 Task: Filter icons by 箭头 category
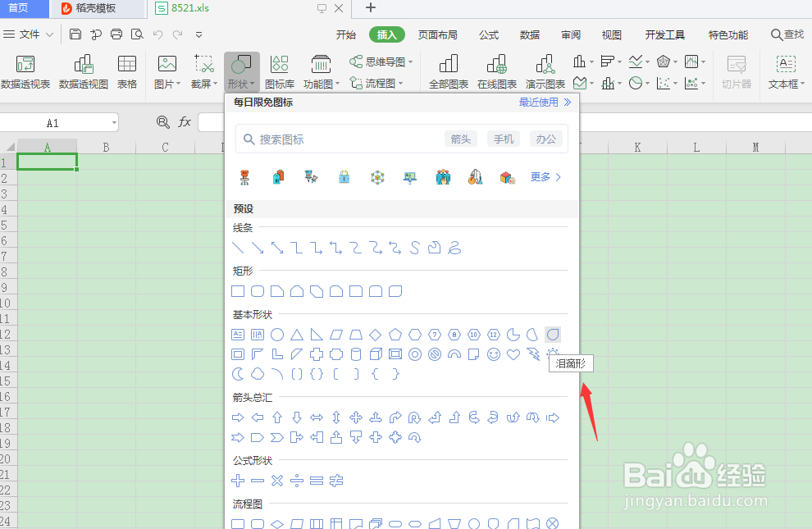(x=460, y=139)
